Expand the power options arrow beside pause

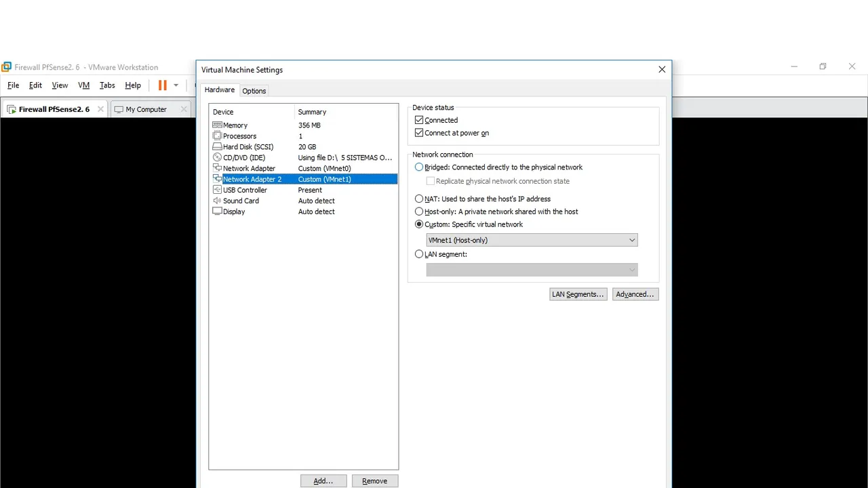(x=176, y=85)
